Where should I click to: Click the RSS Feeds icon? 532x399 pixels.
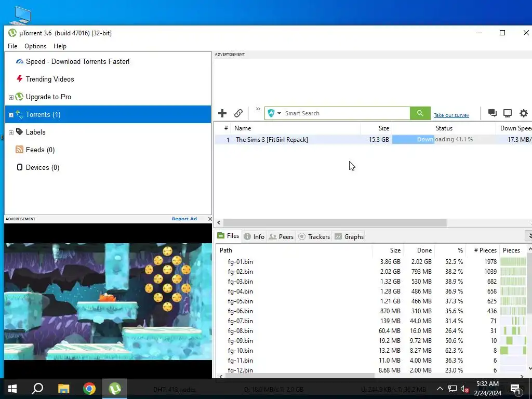19,149
